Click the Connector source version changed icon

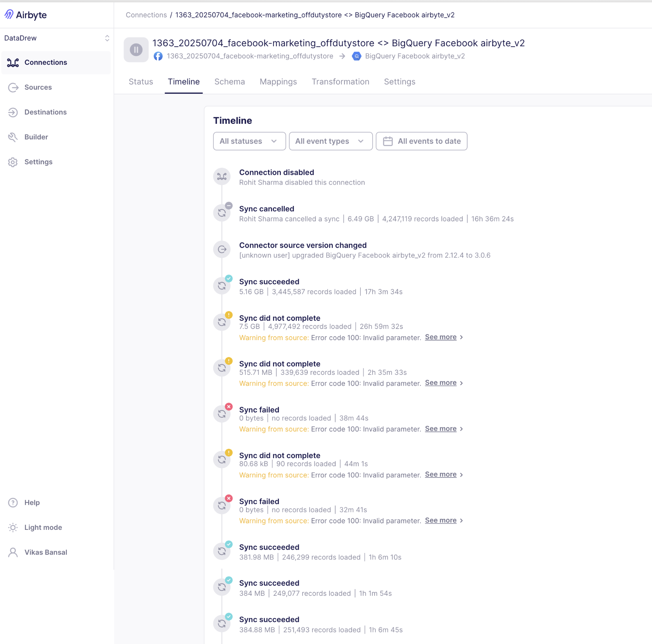pos(222,250)
